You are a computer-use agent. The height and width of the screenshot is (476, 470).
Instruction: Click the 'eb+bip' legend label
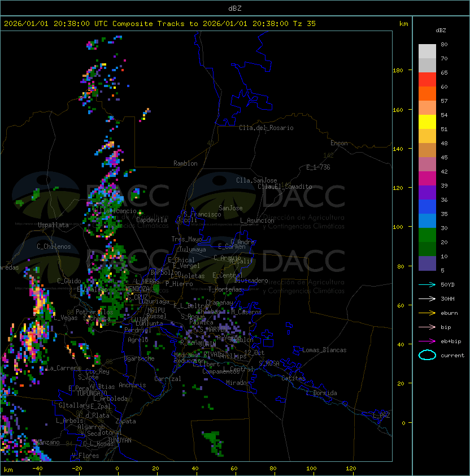pos(451,341)
